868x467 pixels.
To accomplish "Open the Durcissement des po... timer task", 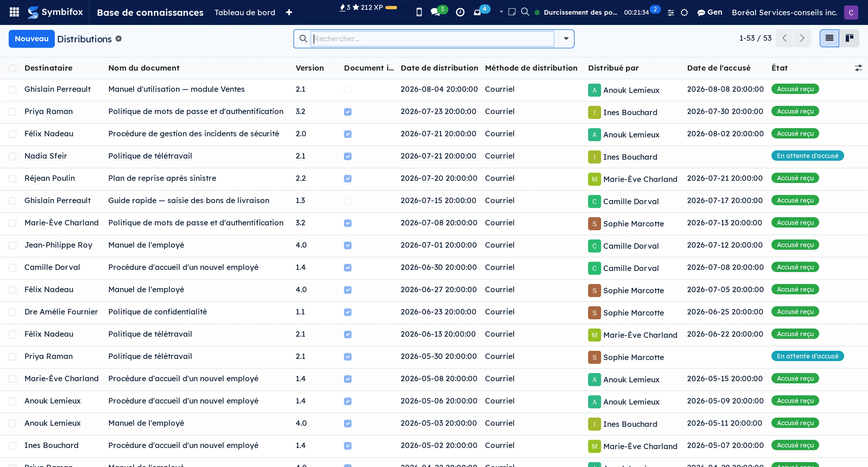I will tap(580, 12).
